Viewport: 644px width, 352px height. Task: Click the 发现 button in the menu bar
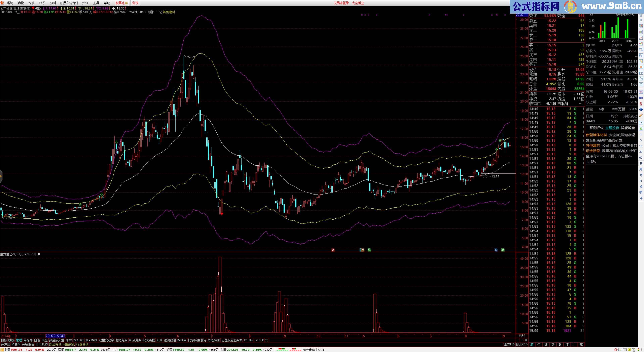pos(135,3)
